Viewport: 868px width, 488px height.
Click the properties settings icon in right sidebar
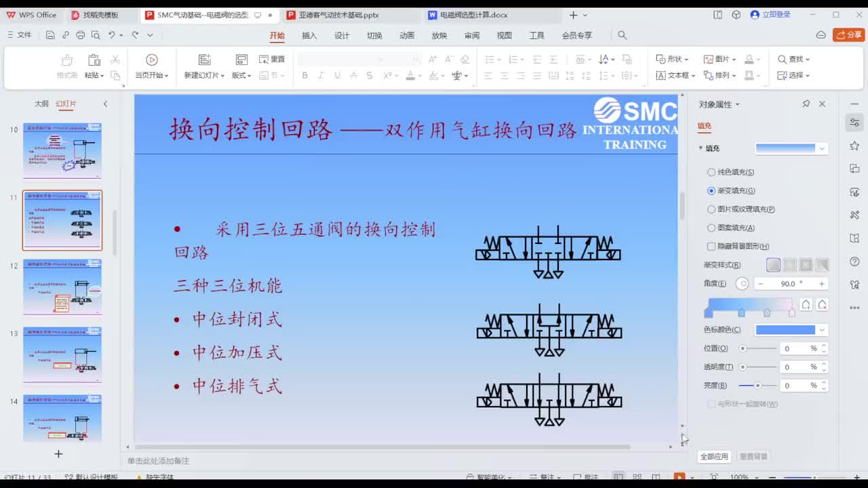point(854,123)
